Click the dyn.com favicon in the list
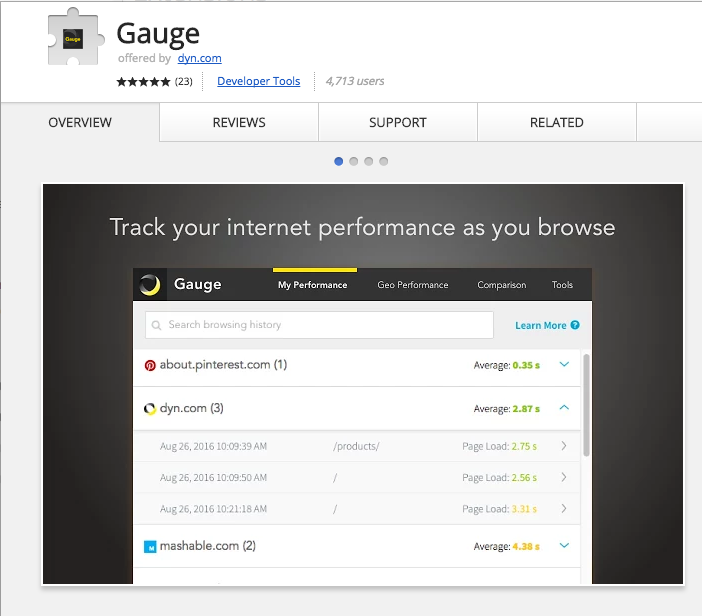This screenshot has height=616, width=702. (150, 409)
